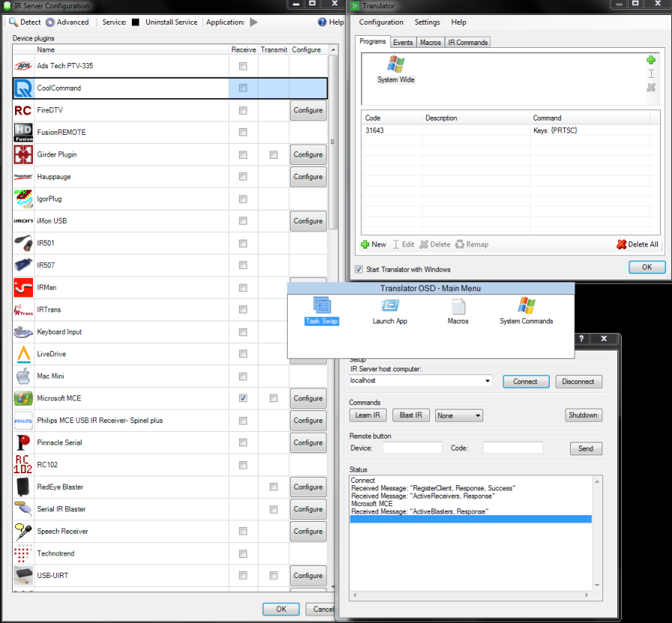Image resolution: width=672 pixels, height=623 pixels.
Task: Enable Transmit for Microsoft MCE
Action: (273, 398)
